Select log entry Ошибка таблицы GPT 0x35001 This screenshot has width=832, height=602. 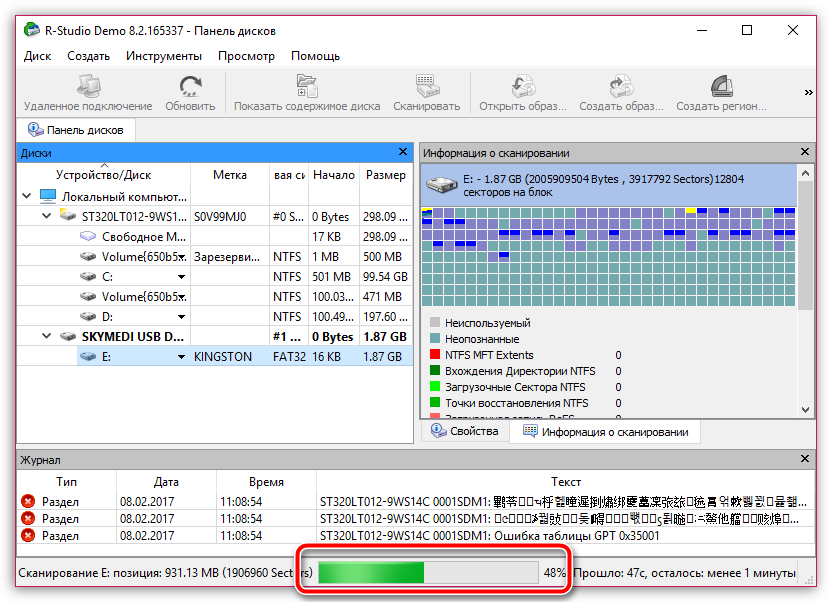(416, 536)
